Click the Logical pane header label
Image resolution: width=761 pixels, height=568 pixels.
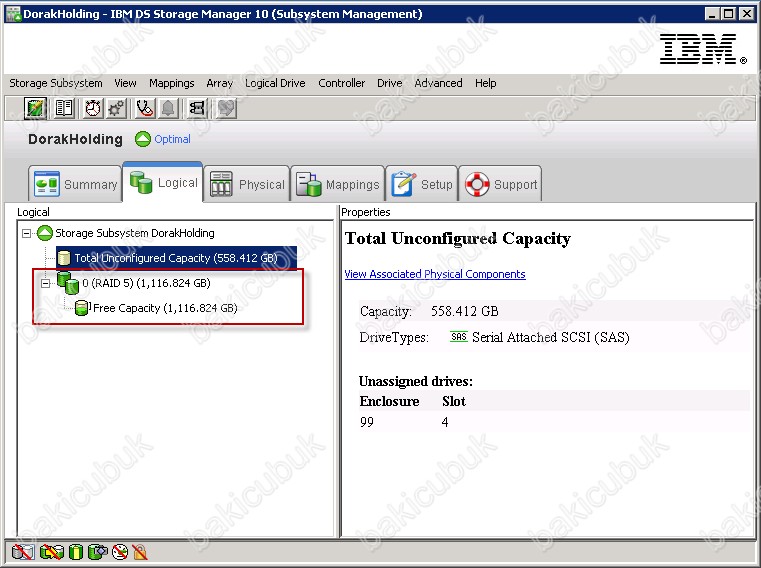(x=33, y=212)
